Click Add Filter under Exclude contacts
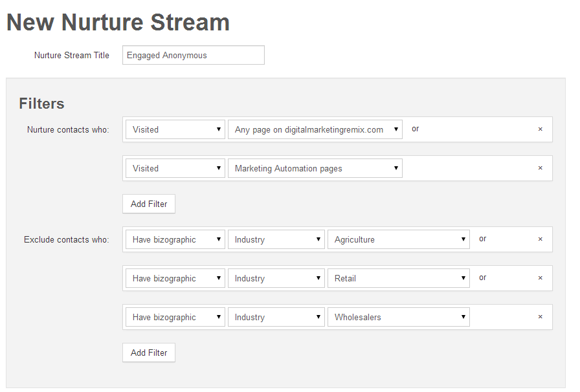Image resolution: width=580 pixels, height=392 pixels. tap(149, 353)
